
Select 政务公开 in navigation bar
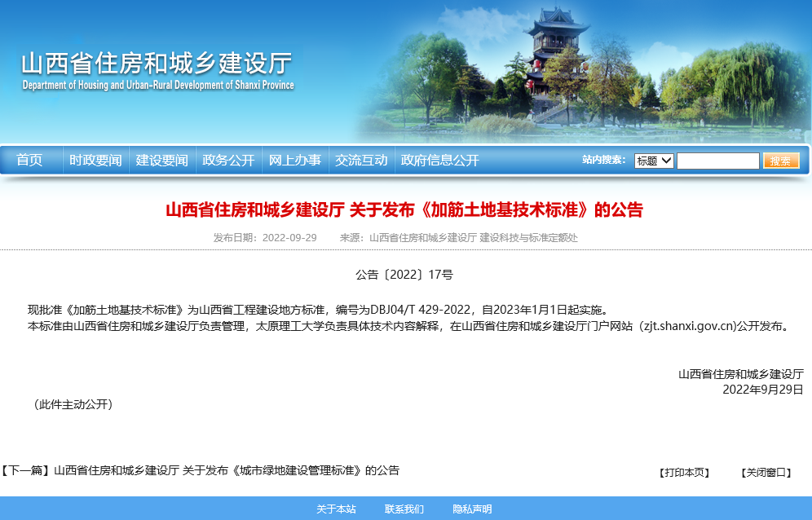pyautogui.click(x=228, y=161)
